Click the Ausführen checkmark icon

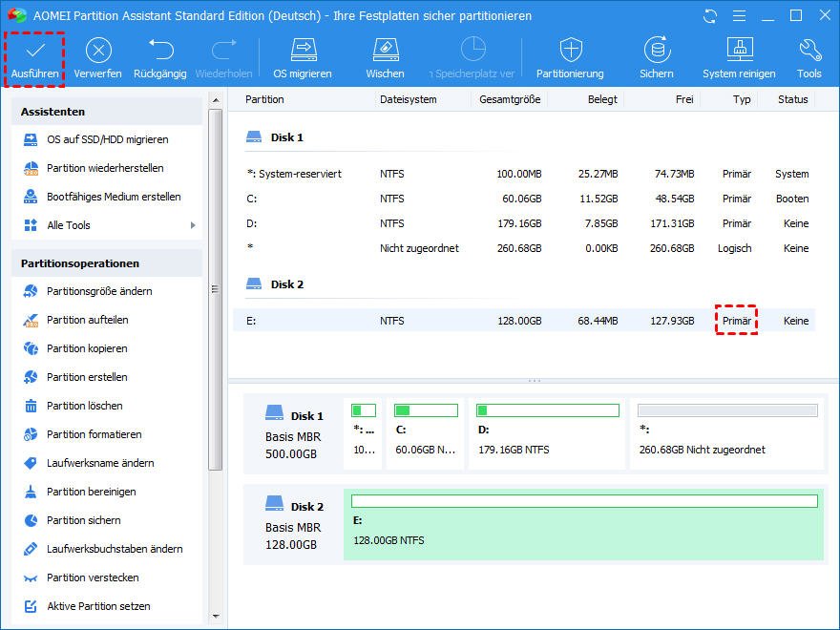pyautogui.click(x=35, y=51)
